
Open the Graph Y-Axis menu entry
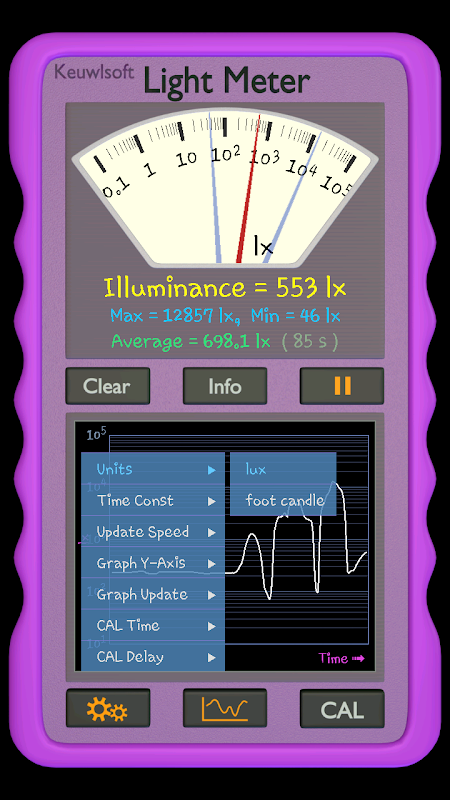pyautogui.click(x=153, y=563)
